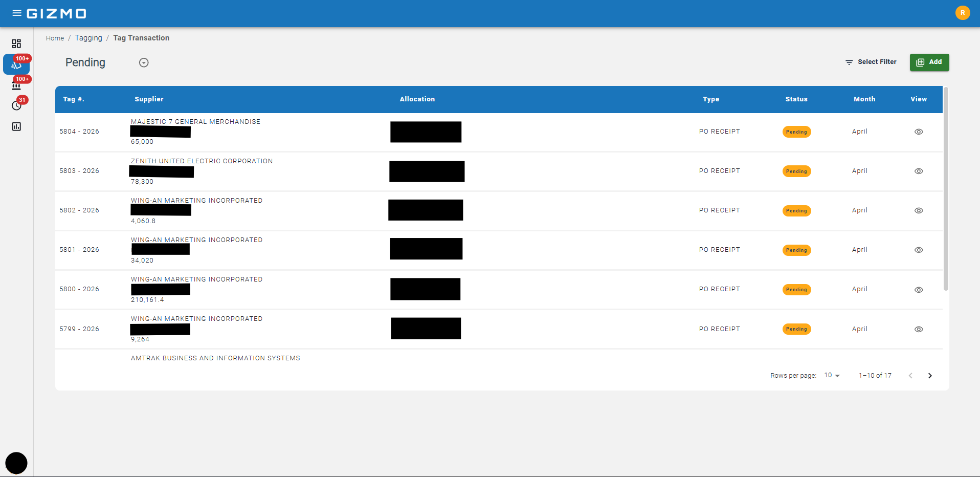Open the user avatar R menu
This screenshot has height=477, width=980.
coord(963,13)
